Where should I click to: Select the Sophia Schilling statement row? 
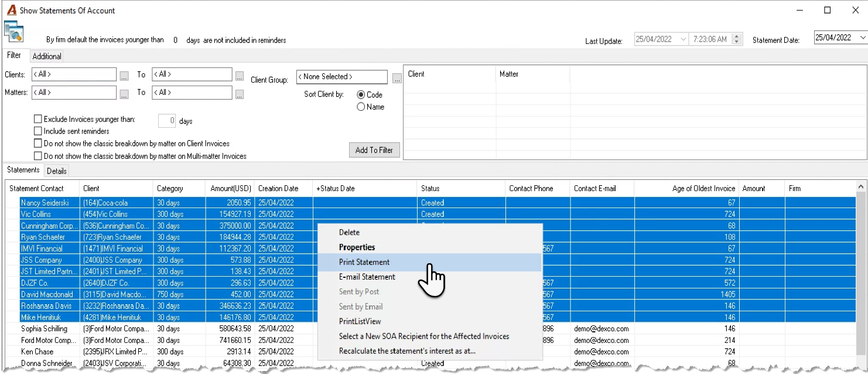tap(430, 329)
